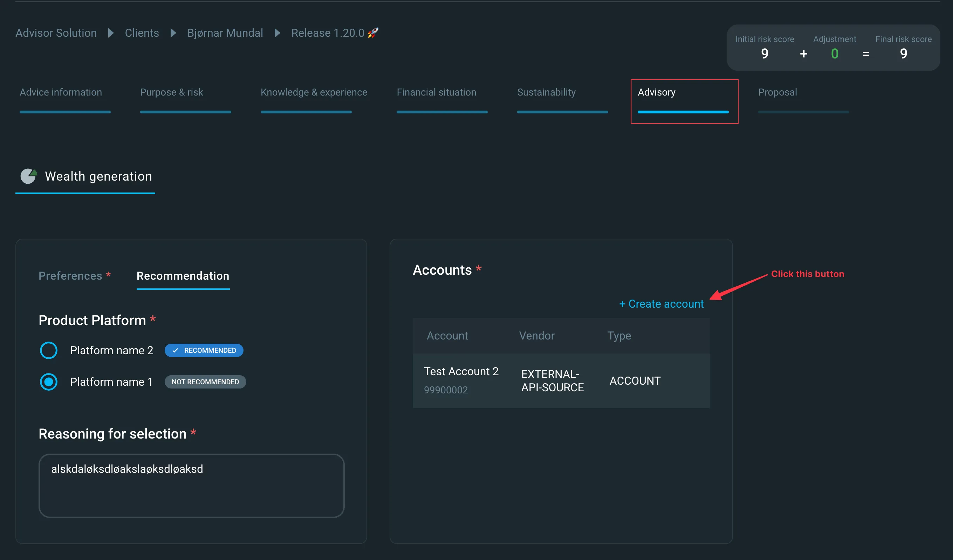Click the NOT RECOMMENDED badge
Screen dimensions: 953x560
[x=205, y=381]
